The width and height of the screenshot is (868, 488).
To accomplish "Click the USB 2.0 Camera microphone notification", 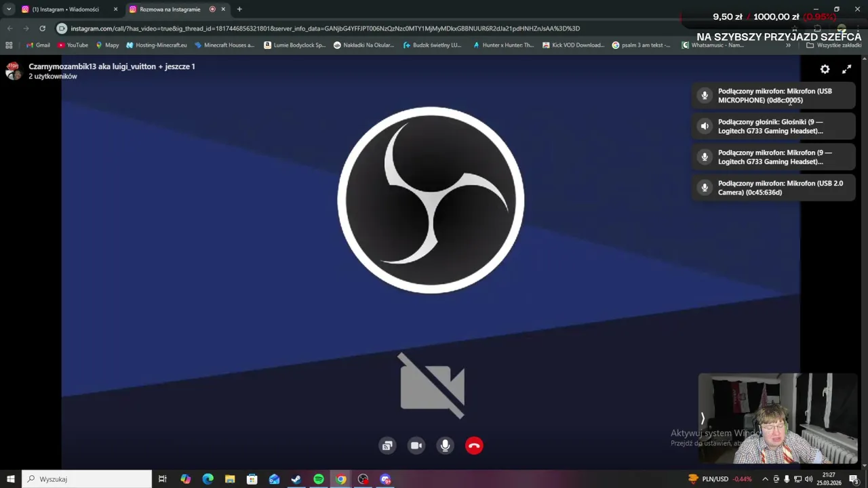I will click(x=774, y=188).
